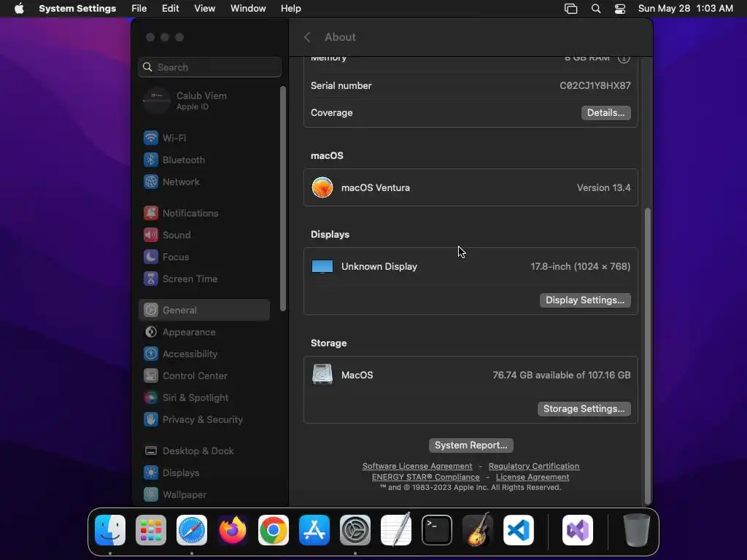Open Display Settings button

point(585,300)
